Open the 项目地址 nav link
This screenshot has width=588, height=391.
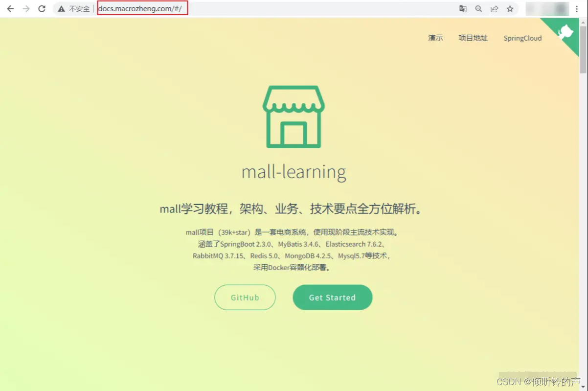click(x=473, y=38)
